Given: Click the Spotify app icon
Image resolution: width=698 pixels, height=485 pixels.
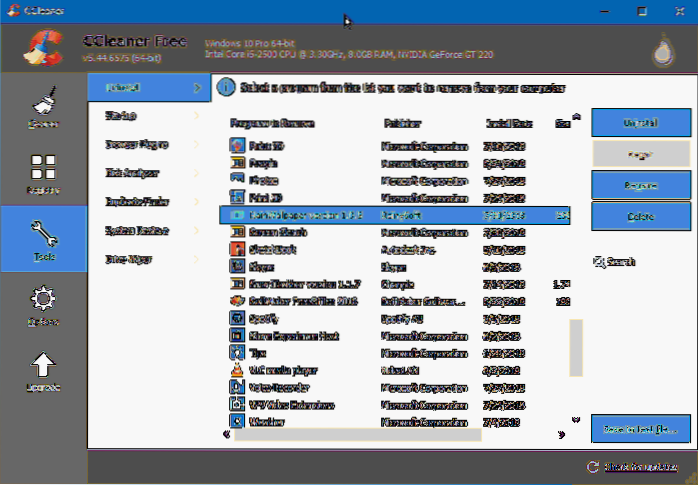Looking at the screenshot, I should click(237, 318).
